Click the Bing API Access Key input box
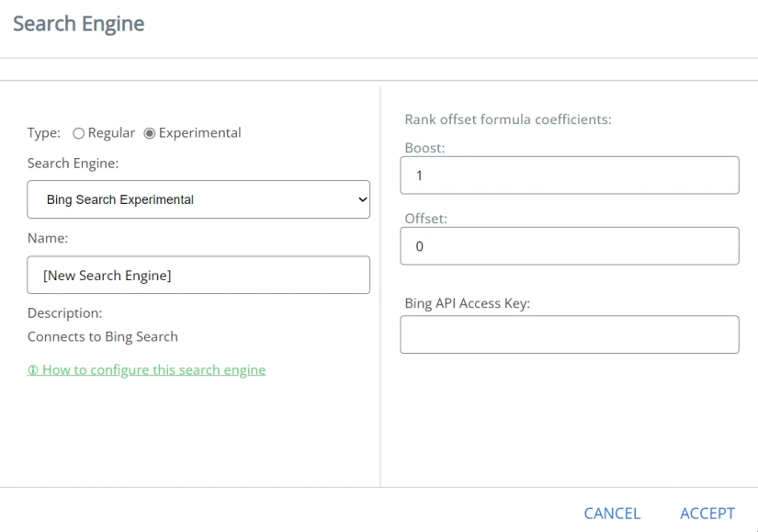 [x=569, y=335]
